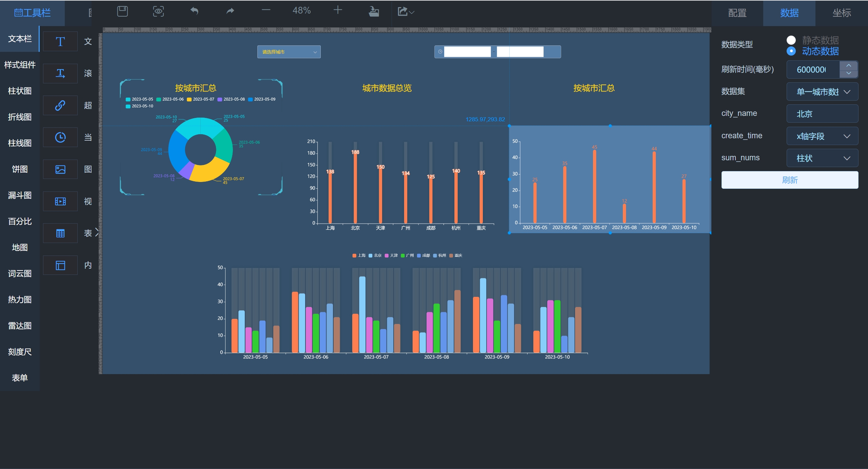Select the 静态数据 radio option
The width and height of the screenshot is (868, 469).
pos(791,40)
